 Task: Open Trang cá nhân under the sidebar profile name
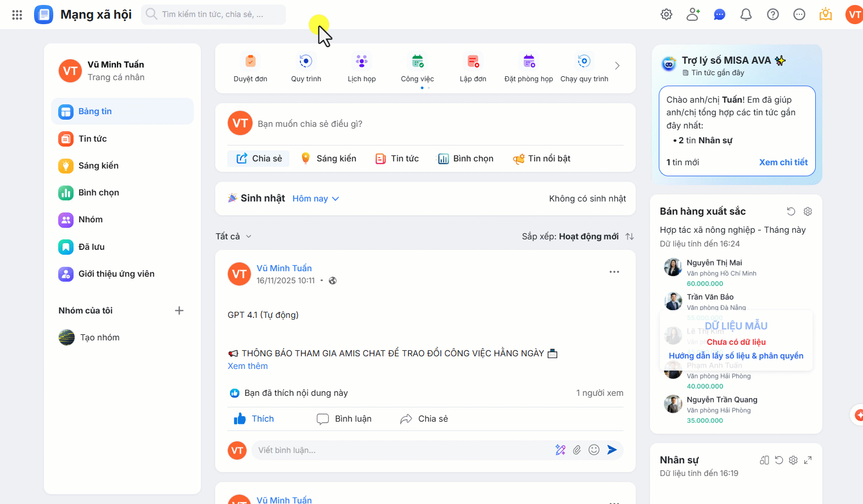click(116, 77)
